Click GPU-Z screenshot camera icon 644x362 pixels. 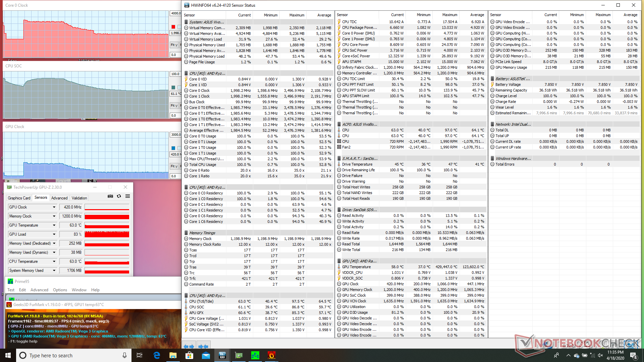tap(110, 196)
